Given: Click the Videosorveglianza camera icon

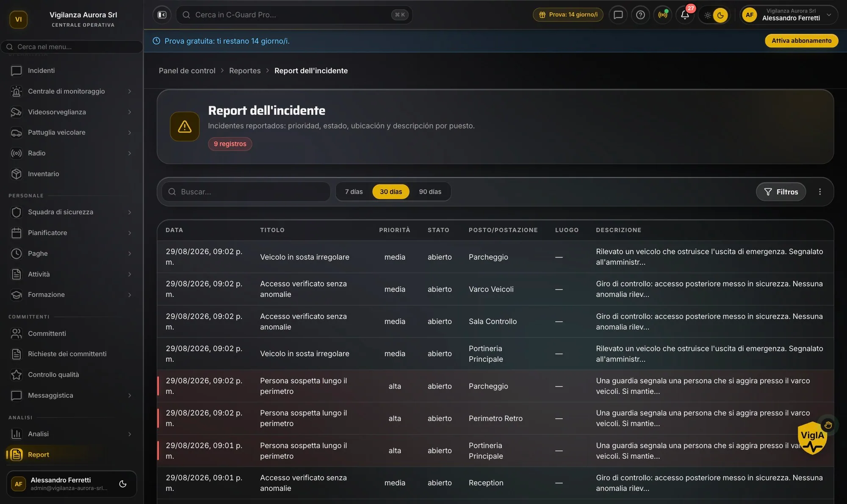Looking at the screenshot, I should pos(16,112).
